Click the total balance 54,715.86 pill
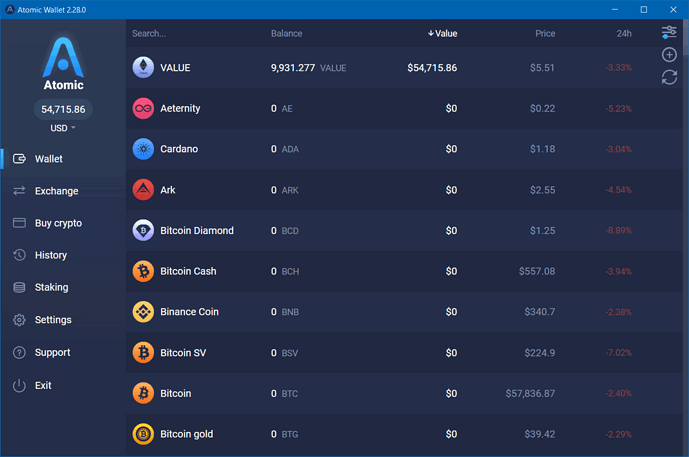The width and height of the screenshot is (689, 457). [63, 109]
